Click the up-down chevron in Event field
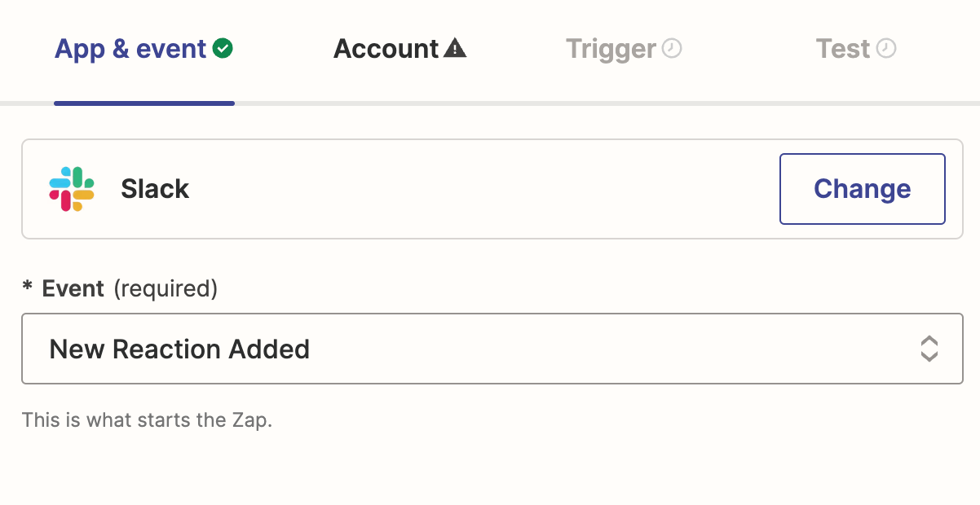980x505 pixels. click(x=929, y=349)
